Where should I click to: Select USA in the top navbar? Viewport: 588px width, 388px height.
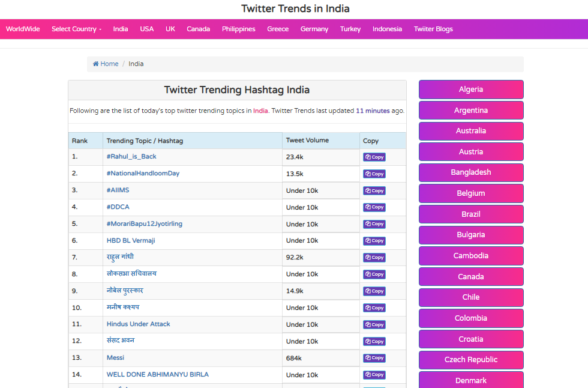146,29
